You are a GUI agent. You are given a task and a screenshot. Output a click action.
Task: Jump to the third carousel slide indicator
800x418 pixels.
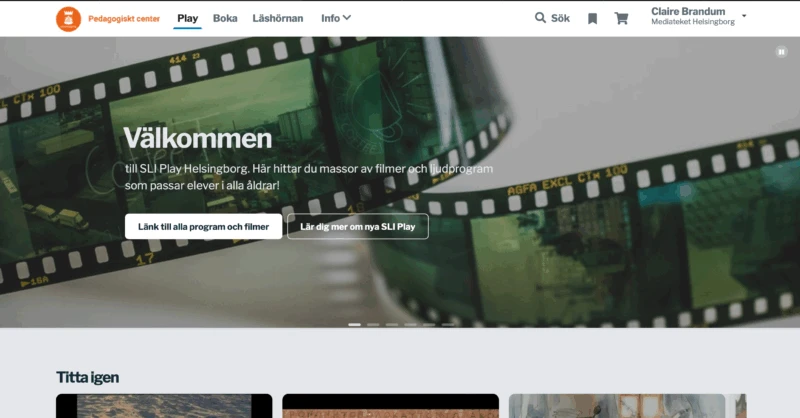(392, 324)
